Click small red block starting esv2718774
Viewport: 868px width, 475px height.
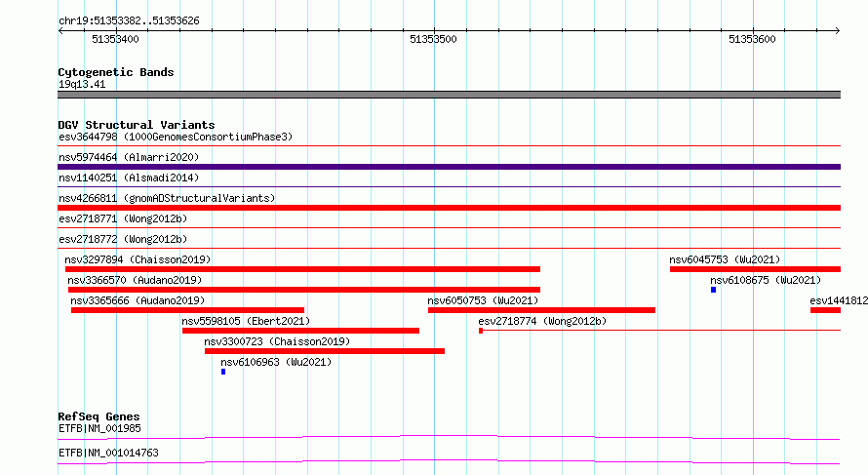click(x=481, y=331)
